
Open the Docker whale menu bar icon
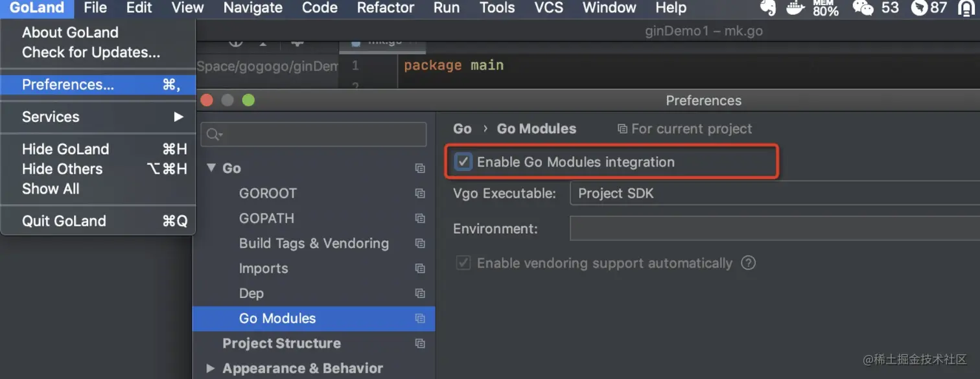tap(795, 8)
